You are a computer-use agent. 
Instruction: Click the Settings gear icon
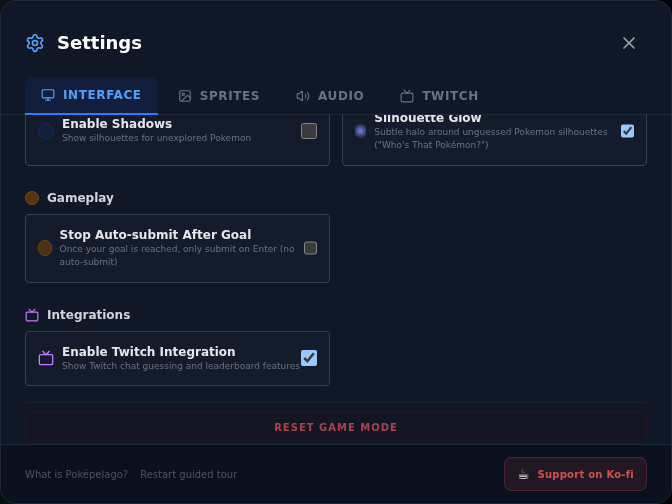click(35, 43)
